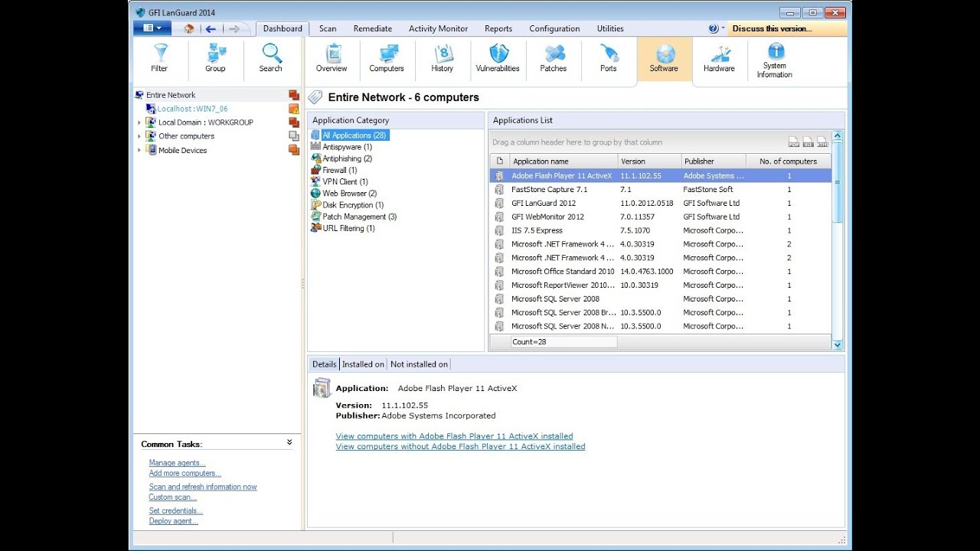Image resolution: width=980 pixels, height=551 pixels.
Task: Open the System Information view
Action: (x=775, y=60)
